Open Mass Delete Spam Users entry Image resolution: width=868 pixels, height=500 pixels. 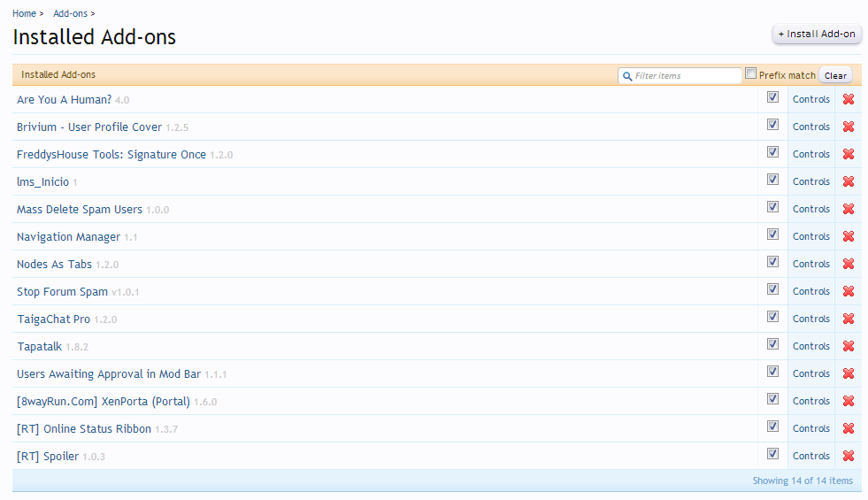click(79, 210)
